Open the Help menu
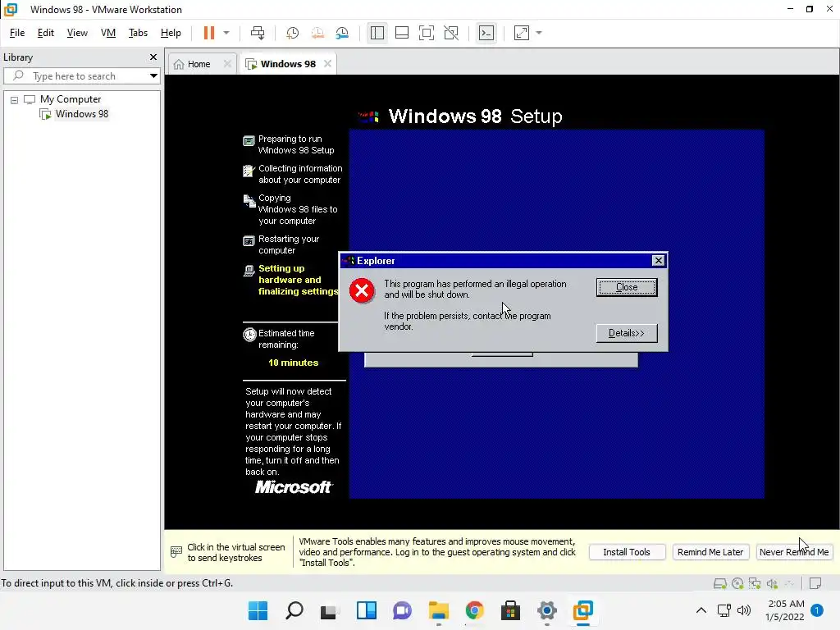The image size is (840, 630). tap(171, 33)
